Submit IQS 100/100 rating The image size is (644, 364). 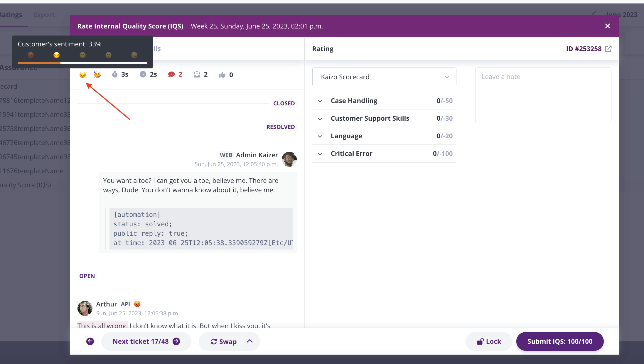[560, 341]
